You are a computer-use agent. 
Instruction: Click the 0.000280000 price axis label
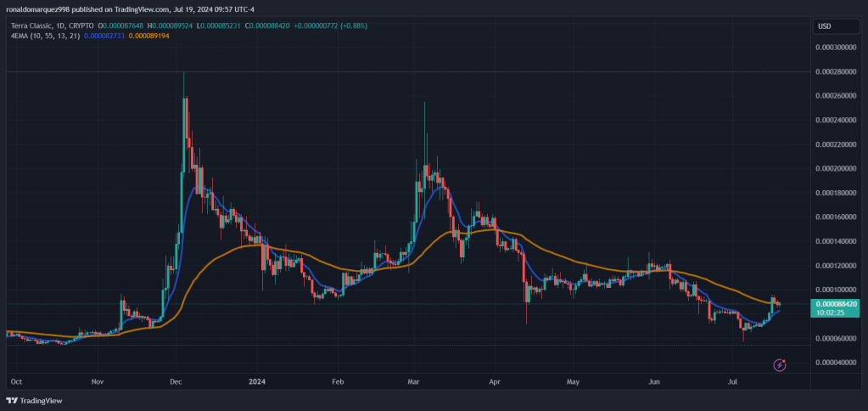[837, 72]
